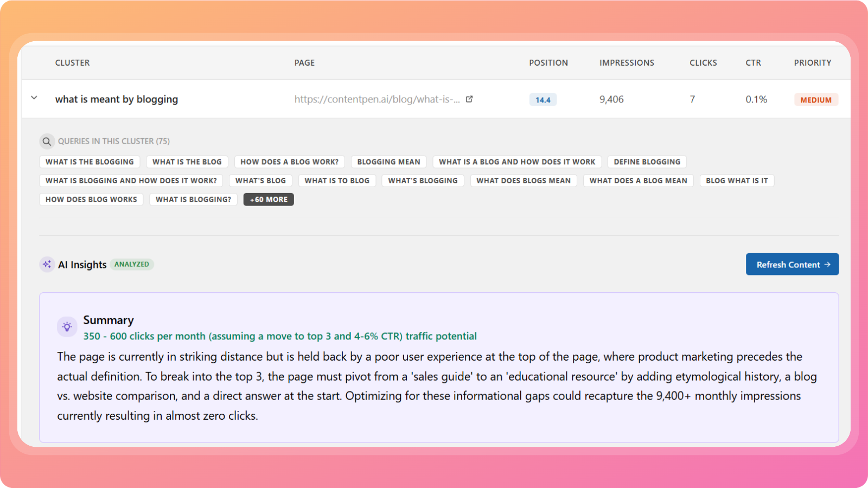
Task: Click the Clicks column header
Action: click(703, 63)
